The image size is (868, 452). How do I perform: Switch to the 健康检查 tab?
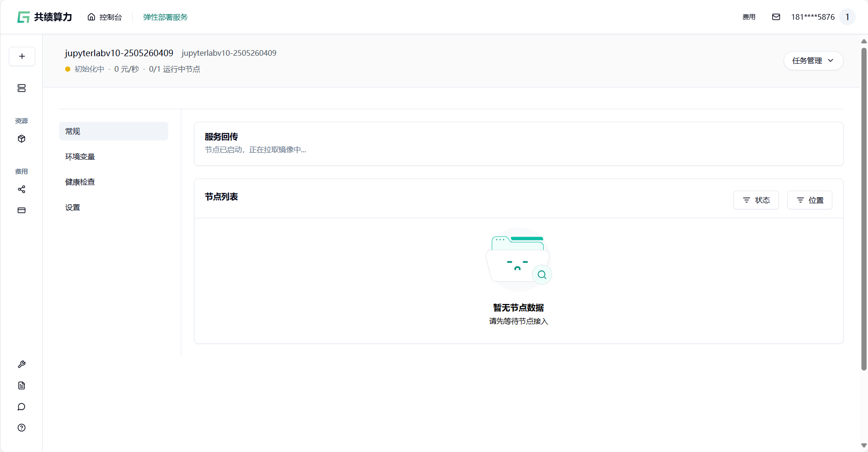80,182
